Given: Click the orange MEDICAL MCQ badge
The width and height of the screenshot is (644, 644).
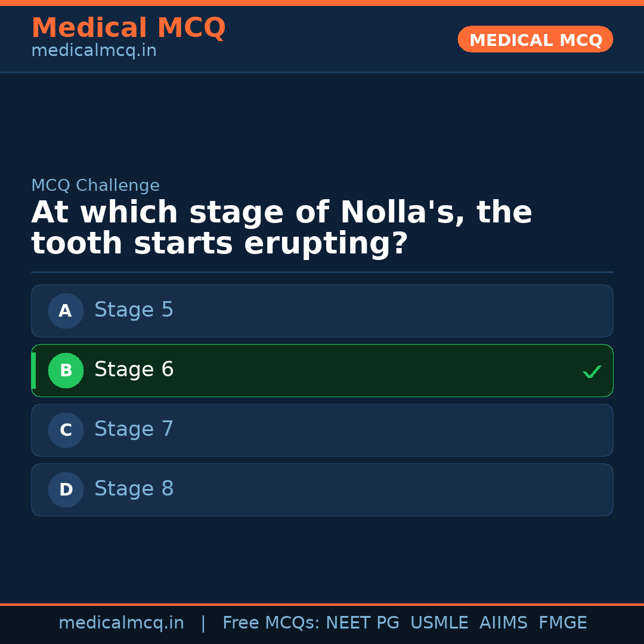Looking at the screenshot, I should coord(535,39).
